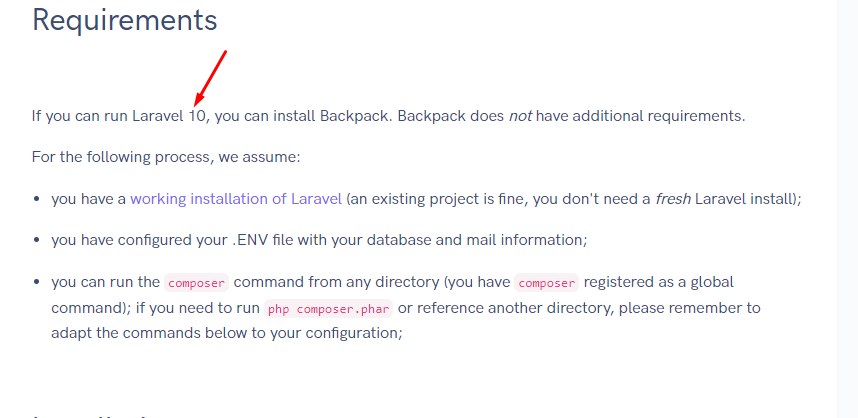Select the first composer code snippet
Screen dimensions: 858x418
pos(196,283)
